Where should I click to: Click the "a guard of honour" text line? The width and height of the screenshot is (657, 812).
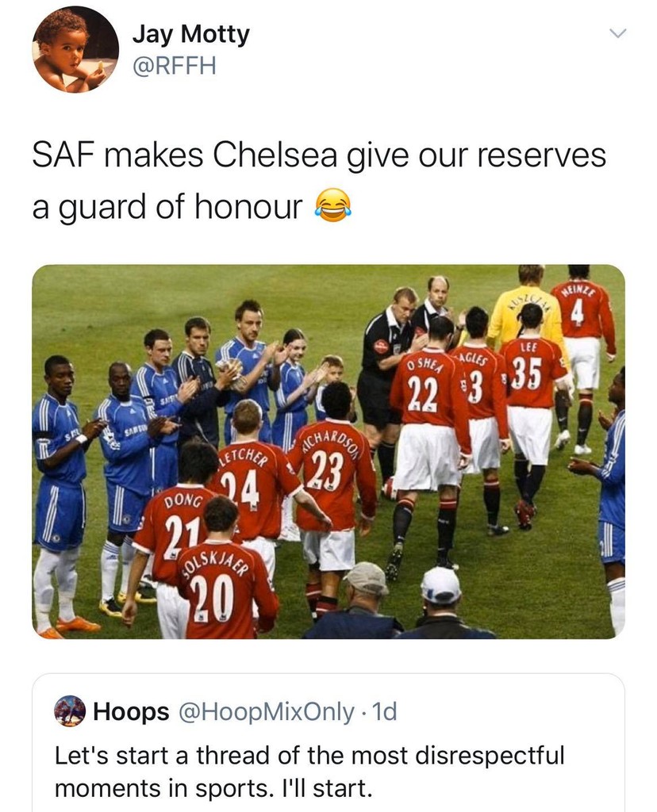[167, 207]
